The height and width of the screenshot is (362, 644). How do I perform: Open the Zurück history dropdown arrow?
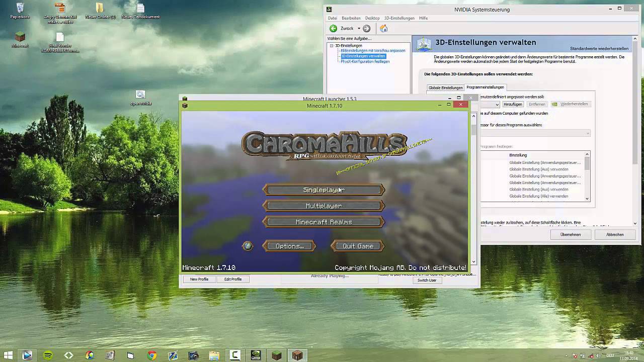click(359, 29)
